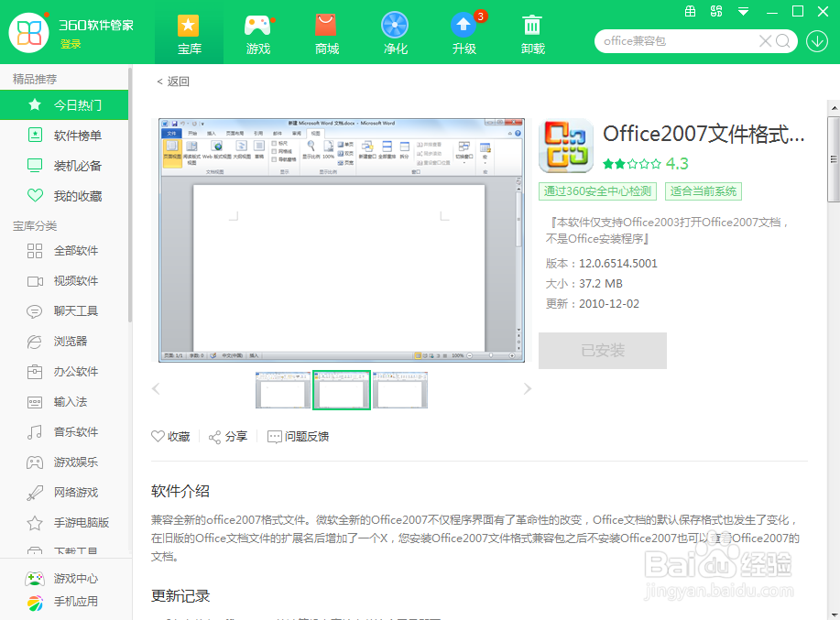Viewport: 840px width, 620px height.
Task: Click the 软件介绍 heading
Action: point(180,492)
